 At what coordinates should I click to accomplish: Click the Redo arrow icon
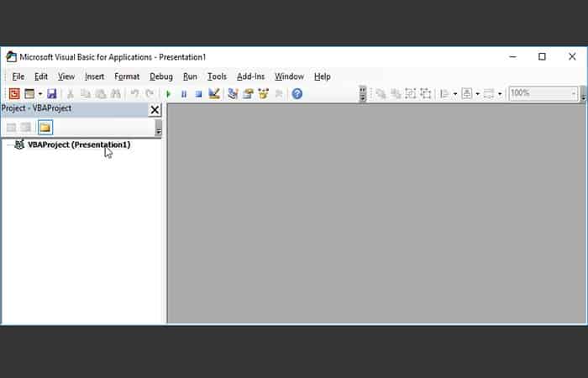tap(150, 93)
